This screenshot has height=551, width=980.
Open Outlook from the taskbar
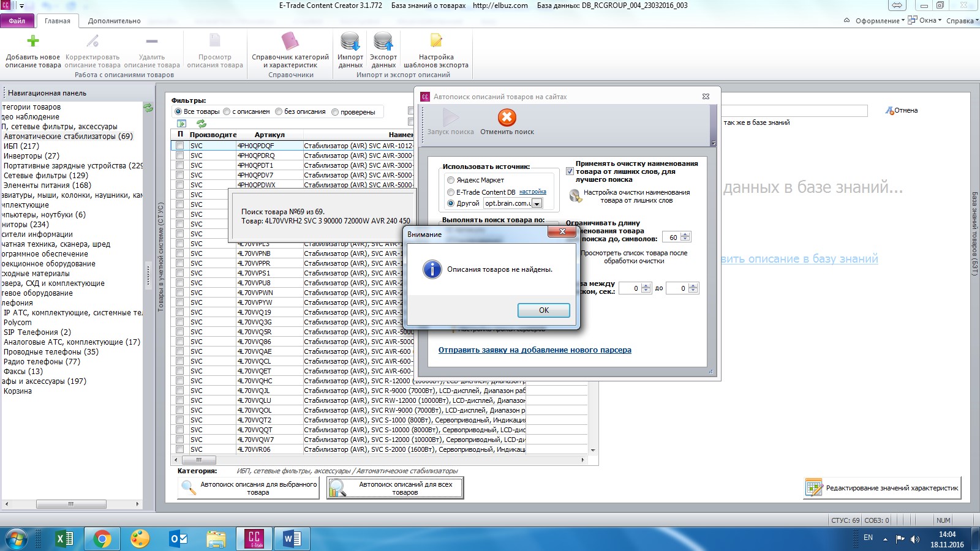point(178,539)
